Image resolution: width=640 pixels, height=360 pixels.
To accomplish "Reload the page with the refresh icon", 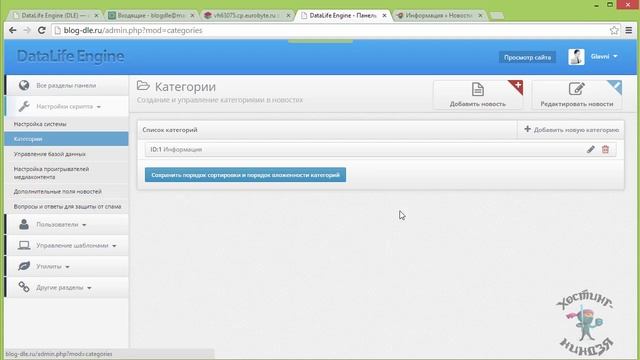I will click(x=42, y=30).
